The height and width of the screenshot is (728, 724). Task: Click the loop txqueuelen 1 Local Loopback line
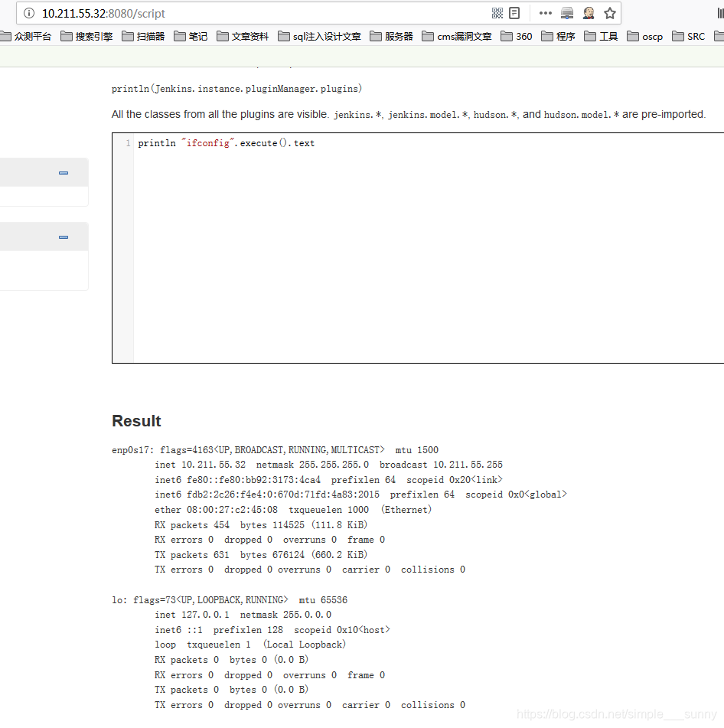pos(250,645)
